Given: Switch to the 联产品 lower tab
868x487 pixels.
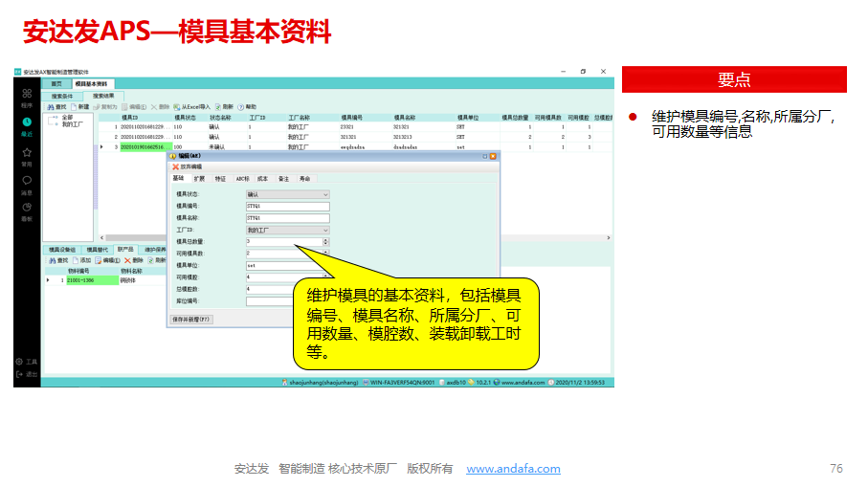Looking at the screenshot, I should (x=125, y=249).
